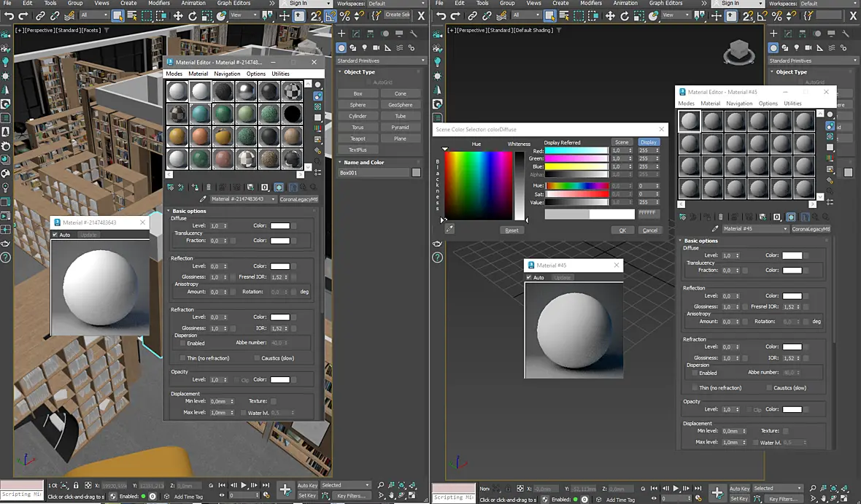Open Selected key filter dropdown in left window
Image resolution: width=861 pixels, height=504 pixels.
pos(345,485)
